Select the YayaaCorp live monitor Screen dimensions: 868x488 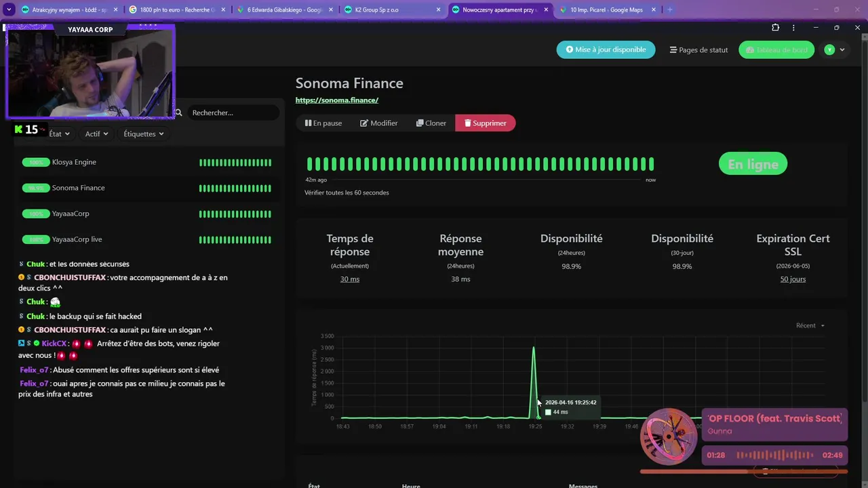click(x=146, y=239)
